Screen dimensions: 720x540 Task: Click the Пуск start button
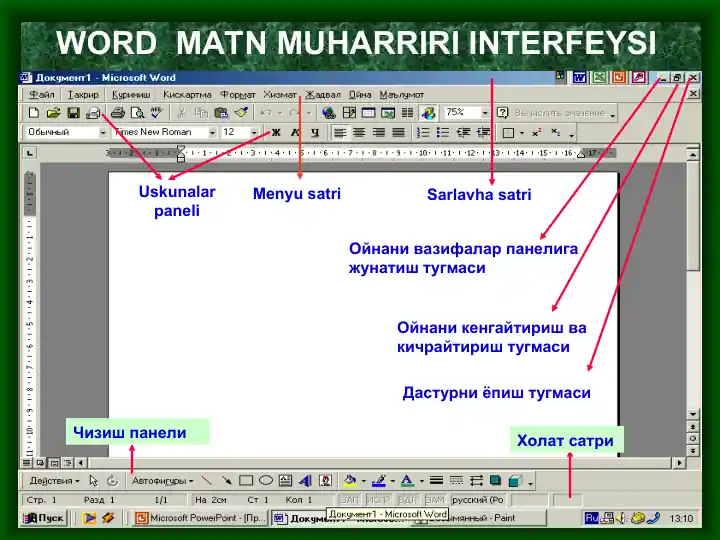(44, 518)
